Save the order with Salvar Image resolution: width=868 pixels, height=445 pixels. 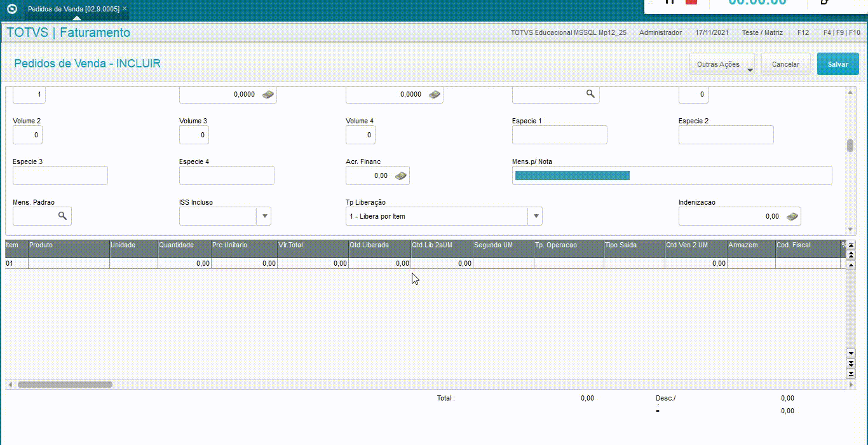[x=837, y=64]
